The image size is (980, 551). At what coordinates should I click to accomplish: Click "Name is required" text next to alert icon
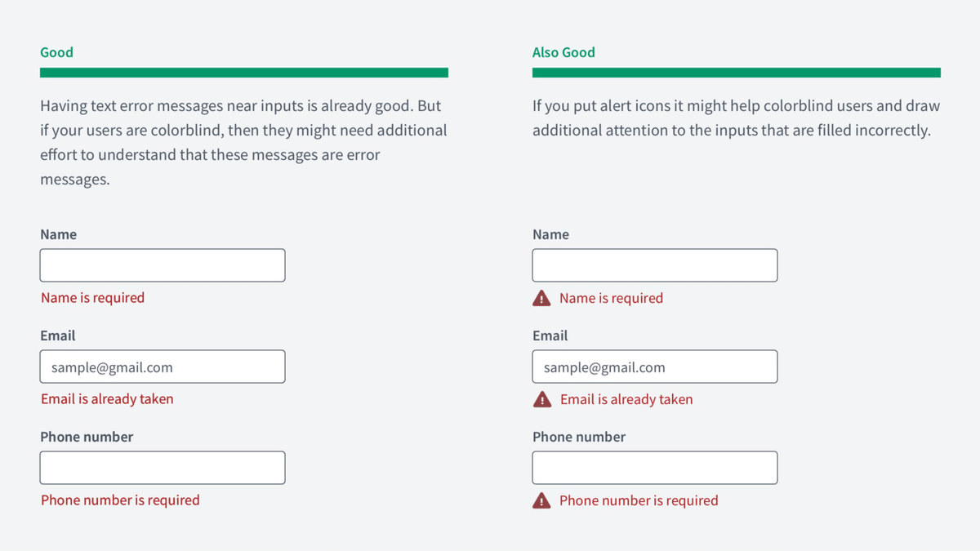611,299
